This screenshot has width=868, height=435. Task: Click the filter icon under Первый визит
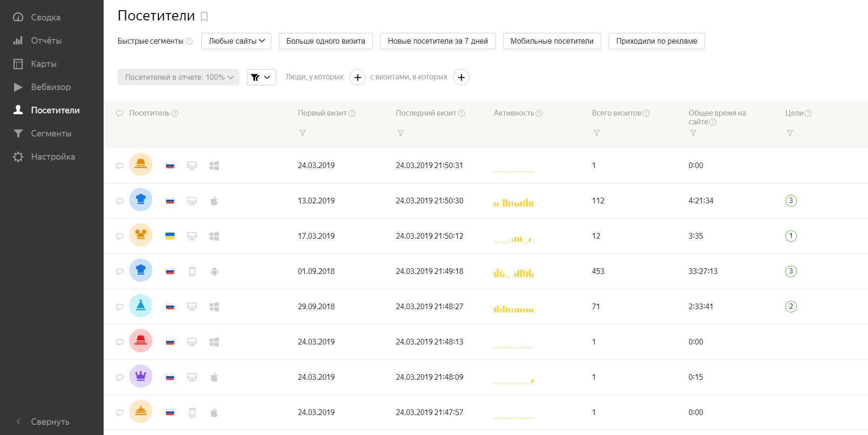(x=302, y=133)
